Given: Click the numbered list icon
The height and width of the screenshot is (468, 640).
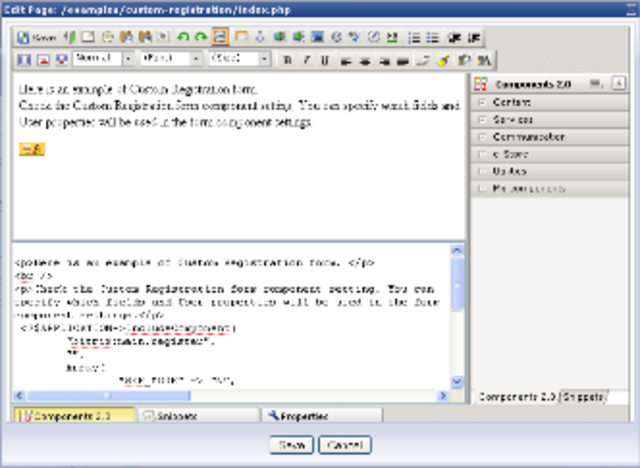Looking at the screenshot, I should point(414,38).
